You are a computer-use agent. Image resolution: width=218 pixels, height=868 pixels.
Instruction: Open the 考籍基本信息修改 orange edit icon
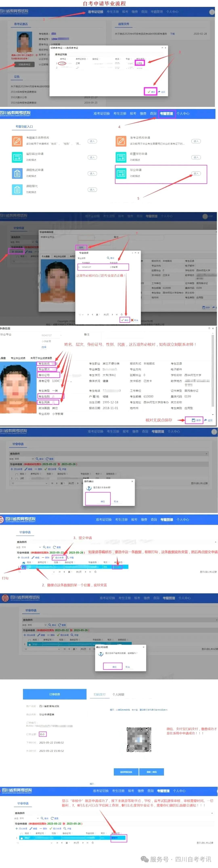coord(17,141)
